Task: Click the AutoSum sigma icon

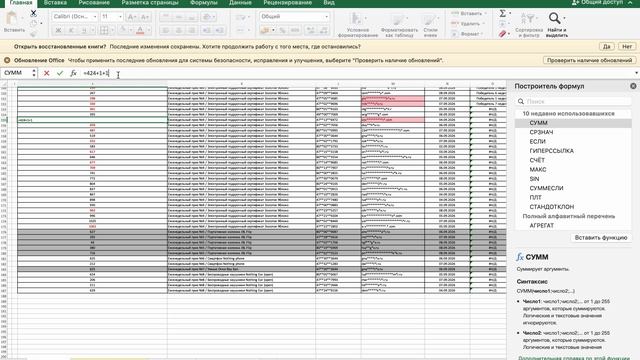Action: [x=502, y=13]
